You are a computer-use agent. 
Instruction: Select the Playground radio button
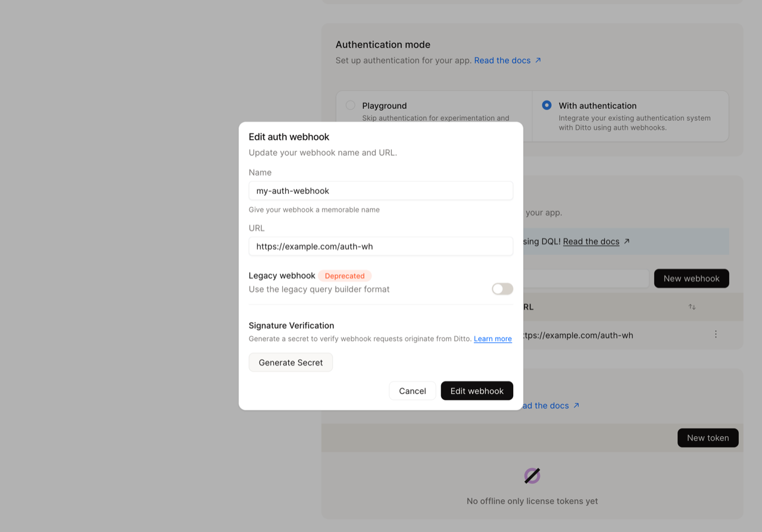pos(350,105)
